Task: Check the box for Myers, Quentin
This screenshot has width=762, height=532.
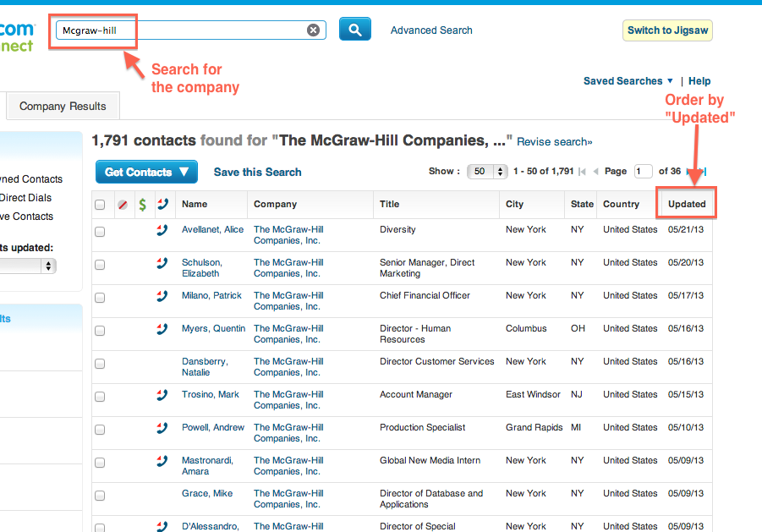Action: (100, 331)
